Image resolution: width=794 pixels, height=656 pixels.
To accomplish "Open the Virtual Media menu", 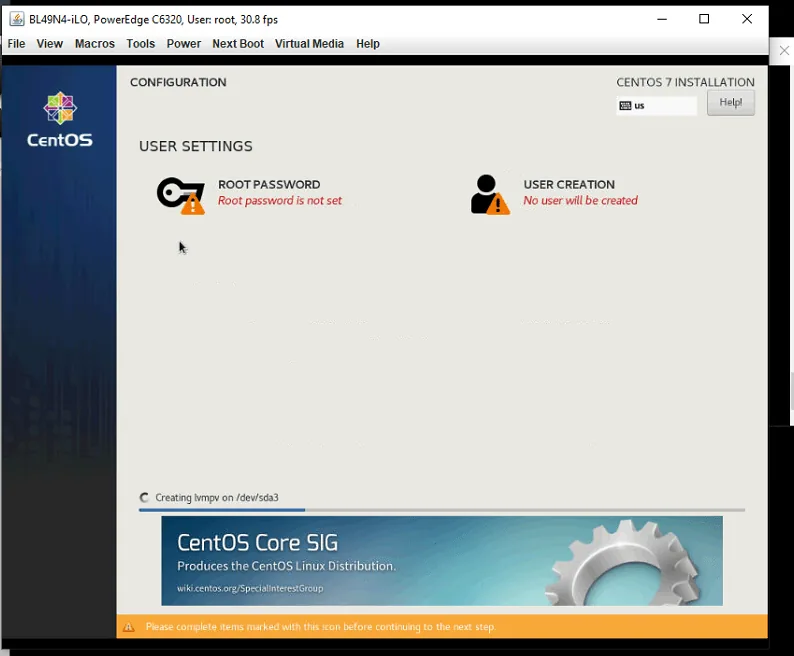I will [x=309, y=44].
